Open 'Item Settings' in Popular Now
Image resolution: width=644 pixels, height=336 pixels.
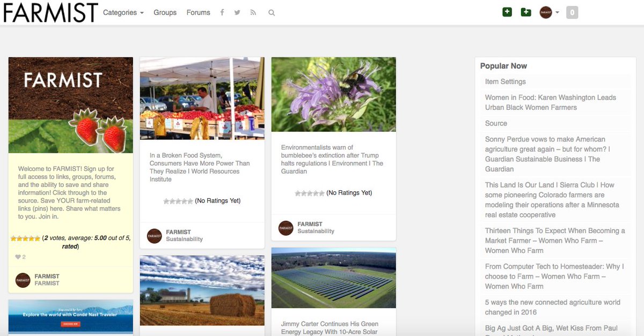click(x=506, y=81)
